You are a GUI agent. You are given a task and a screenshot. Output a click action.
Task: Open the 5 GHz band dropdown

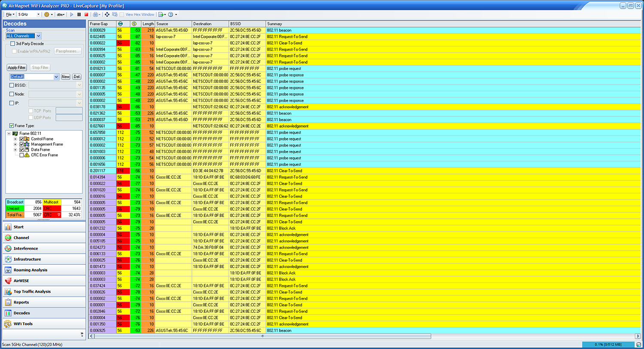(39, 15)
